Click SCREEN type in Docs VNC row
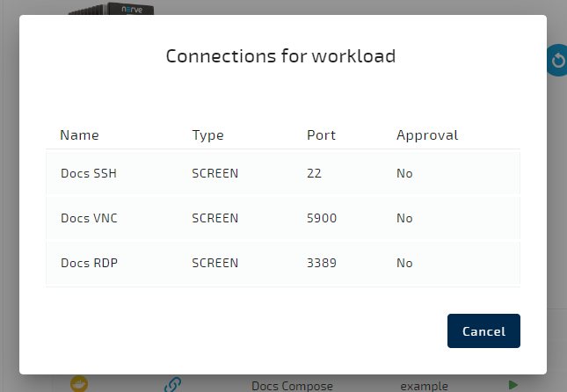Viewport: 567px width, 392px height. click(215, 218)
